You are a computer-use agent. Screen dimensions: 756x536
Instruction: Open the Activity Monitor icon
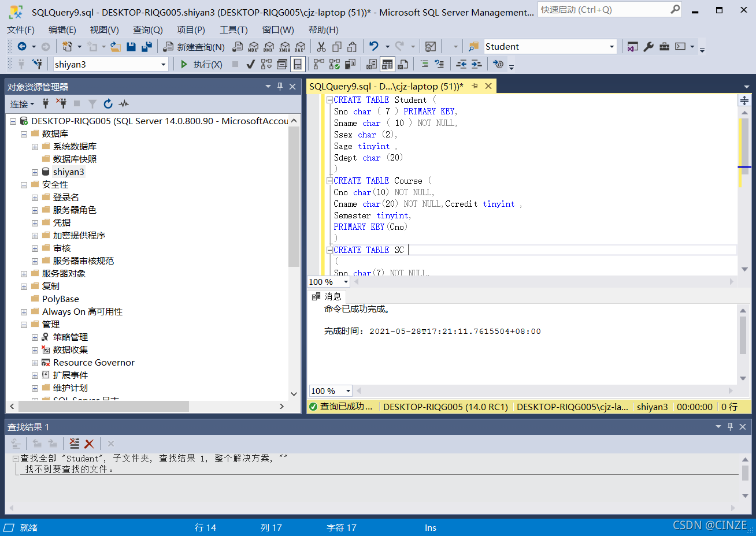coord(431,47)
